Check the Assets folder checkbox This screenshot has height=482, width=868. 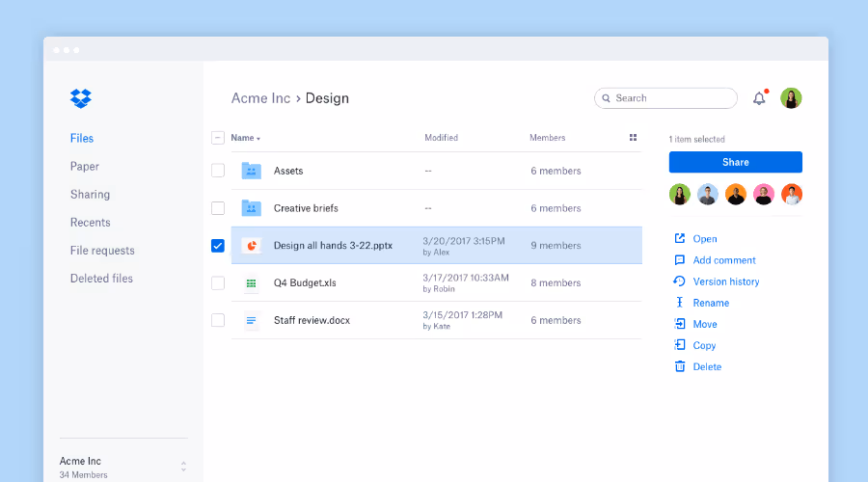click(218, 171)
